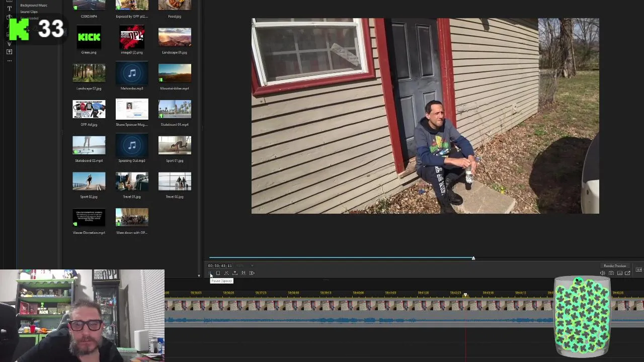Viewport: 644px width, 362px height.
Task: Open the preview volume control
Action: (x=602, y=273)
